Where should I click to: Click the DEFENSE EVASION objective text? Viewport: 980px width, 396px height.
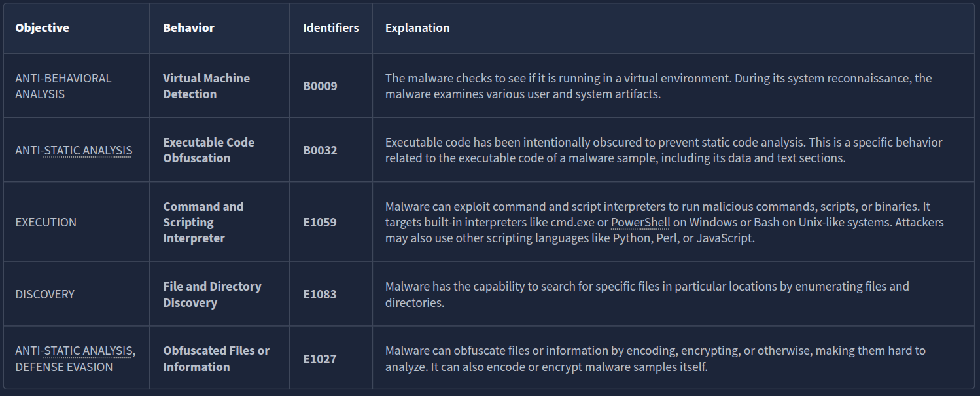click(x=63, y=367)
